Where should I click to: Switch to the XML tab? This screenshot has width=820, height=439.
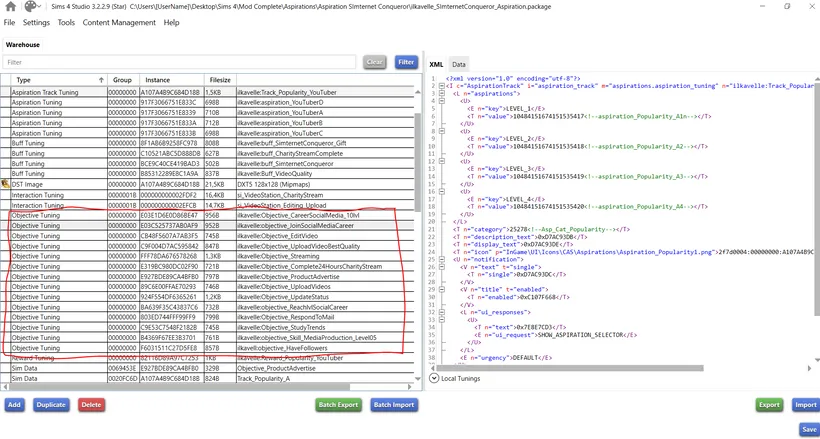[x=436, y=64]
